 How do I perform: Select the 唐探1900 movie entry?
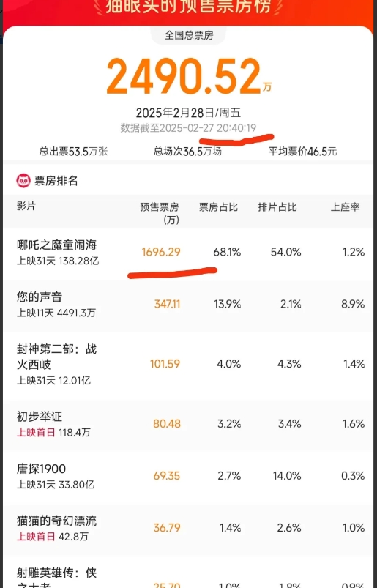(190, 476)
